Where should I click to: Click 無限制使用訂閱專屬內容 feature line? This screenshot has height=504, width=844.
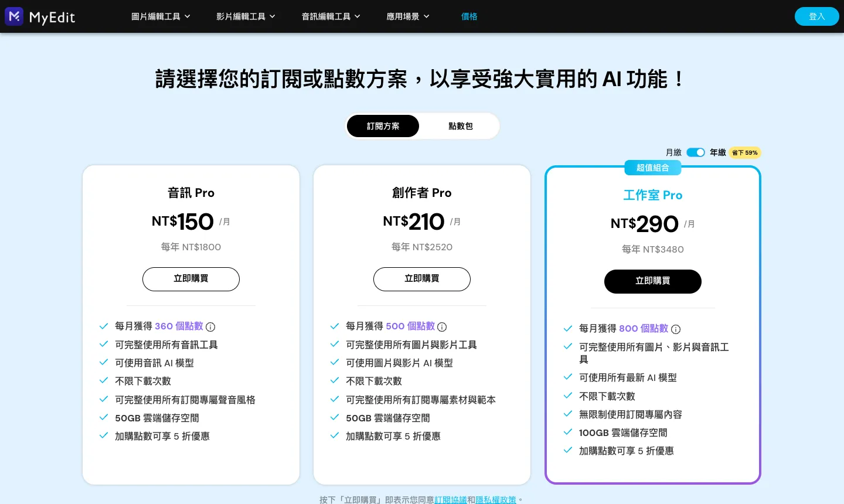click(x=631, y=415)
